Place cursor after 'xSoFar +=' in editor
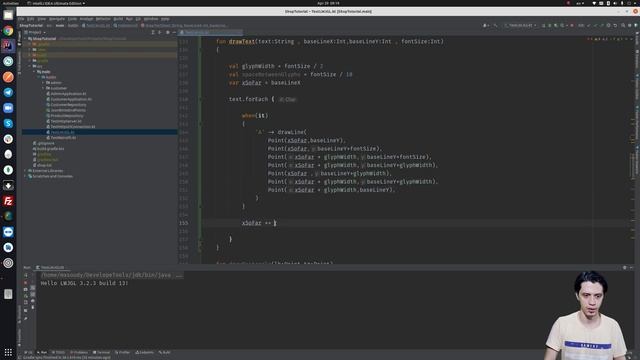 (x=275, y=223)
